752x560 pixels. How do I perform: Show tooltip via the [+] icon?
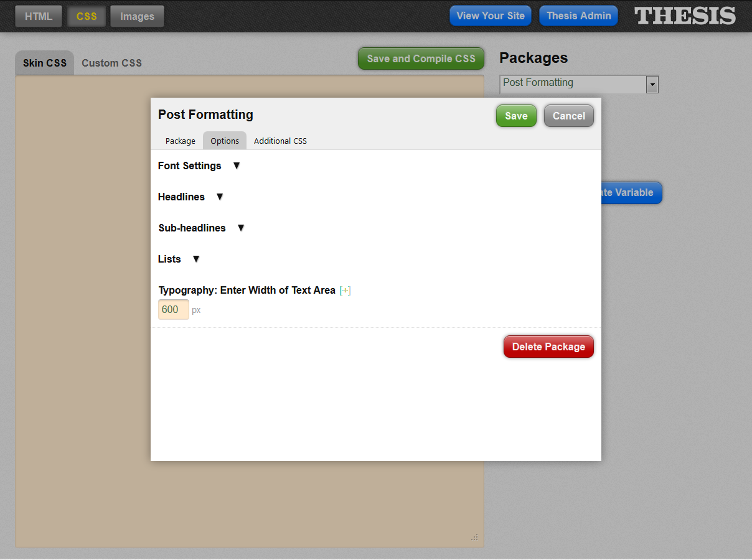click(x=345, y=291)
